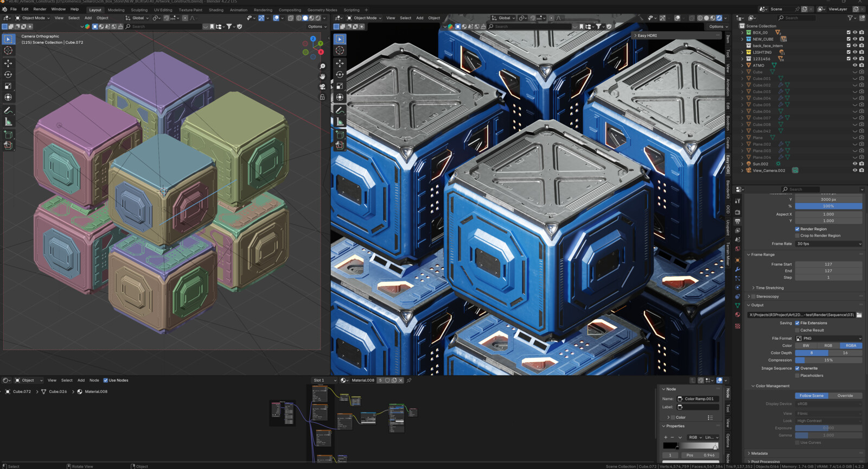Click the Z axis on navigation gizmo
The height and width of the screenshot is (469, 868).
click(x=313, y=39)
